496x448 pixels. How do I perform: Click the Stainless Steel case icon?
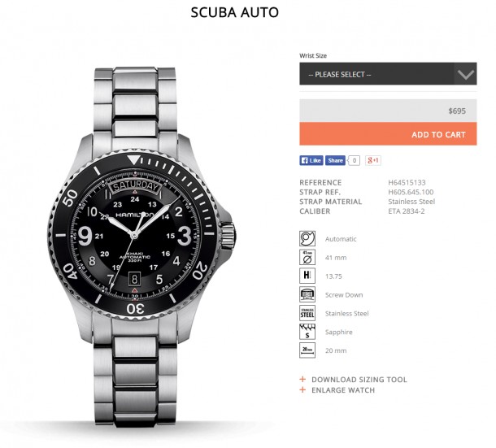(x=307, y=313)
